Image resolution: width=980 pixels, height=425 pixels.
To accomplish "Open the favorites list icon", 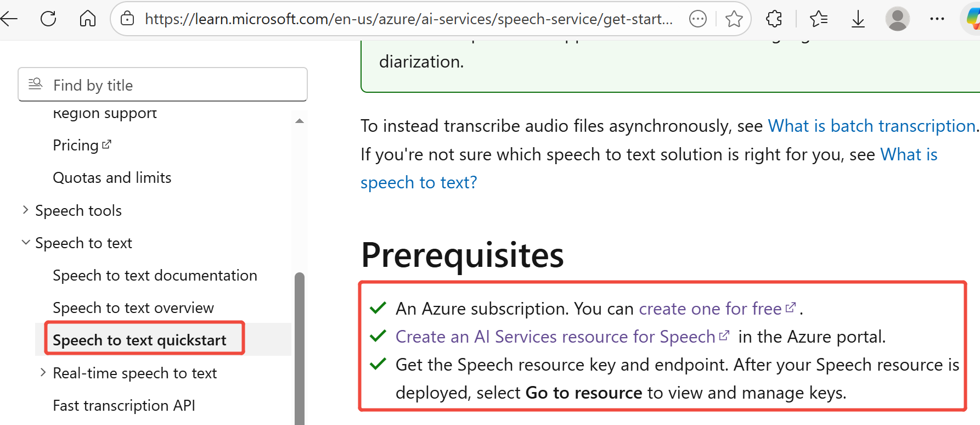I will tap(818, 19).
